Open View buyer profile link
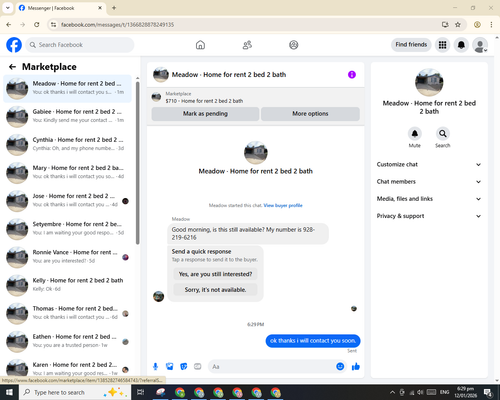Image resolution: width=500 pixels, height=400 pixels. 283,205
